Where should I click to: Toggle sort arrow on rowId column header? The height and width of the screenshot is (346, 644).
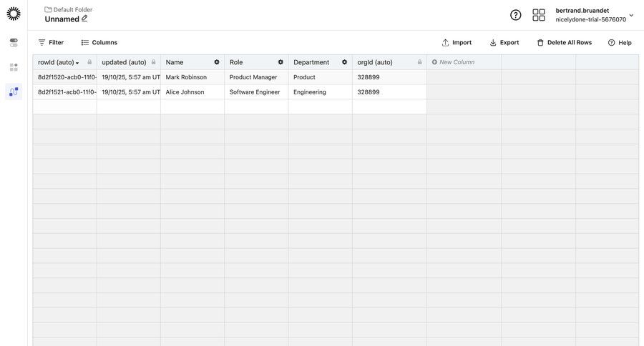point(77,63)
